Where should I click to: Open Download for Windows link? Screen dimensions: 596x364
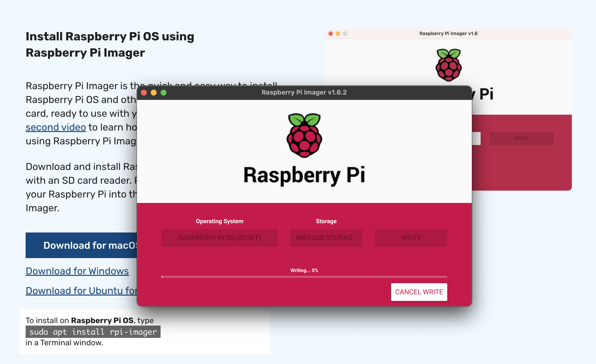click(x=77, y=271)
